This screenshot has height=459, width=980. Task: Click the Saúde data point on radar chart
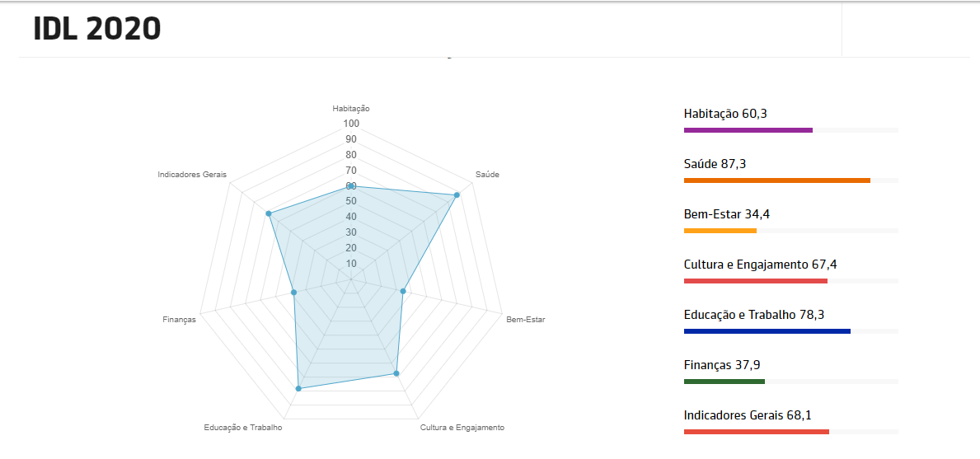457,195
